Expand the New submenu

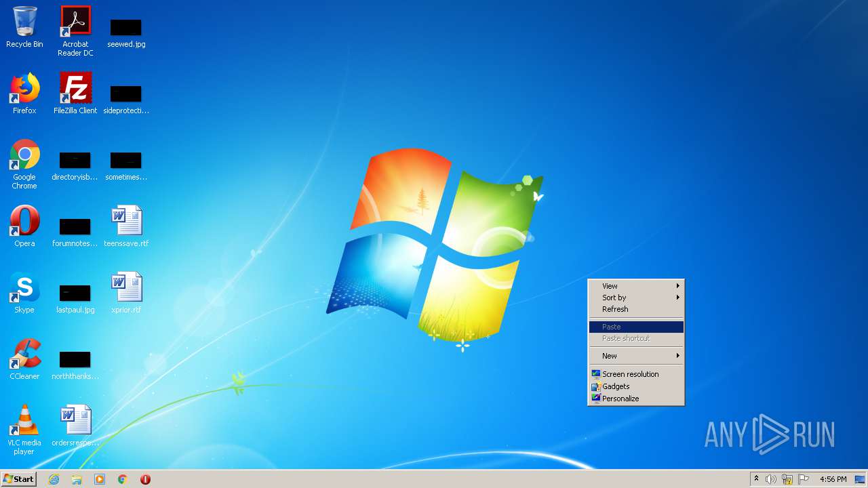click(x=636, y=356)
